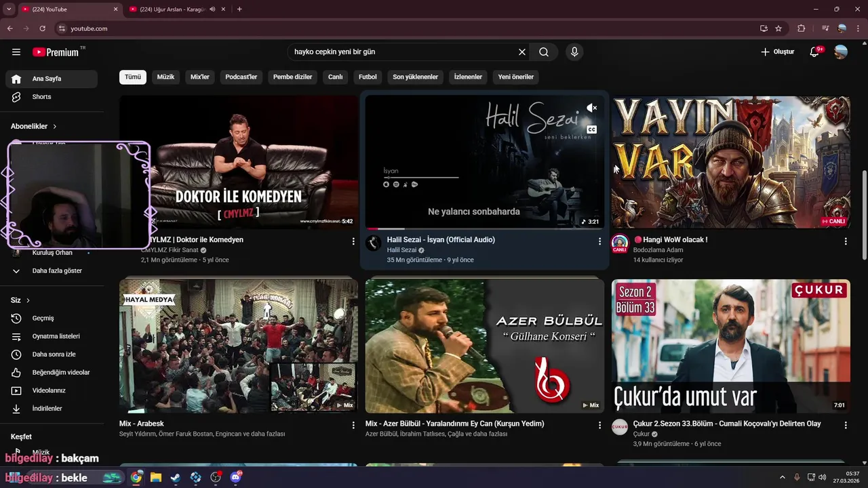Select the Son yüklenenler filter chip
This screenshot has width=868, height=488.
coord(416,77)
